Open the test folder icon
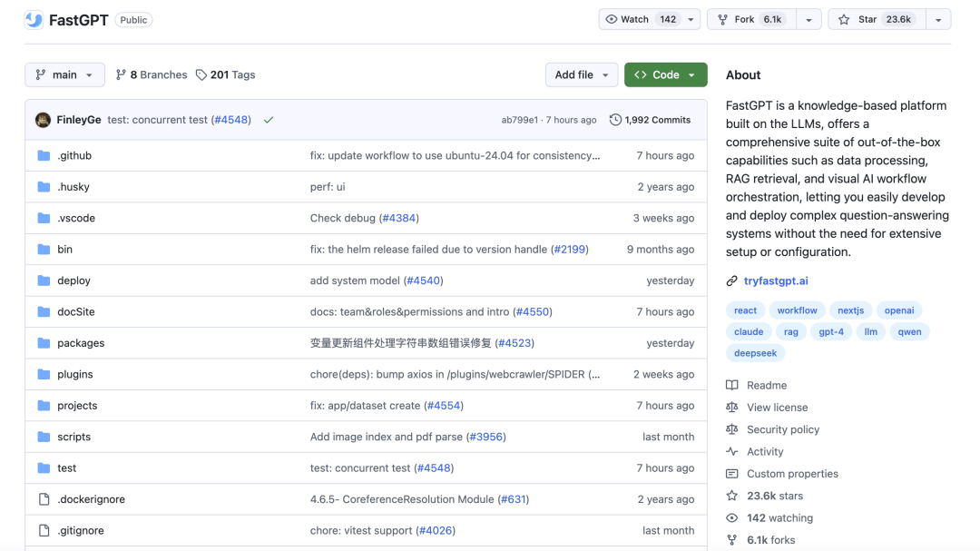980x551 pixels. coord(44,467)
